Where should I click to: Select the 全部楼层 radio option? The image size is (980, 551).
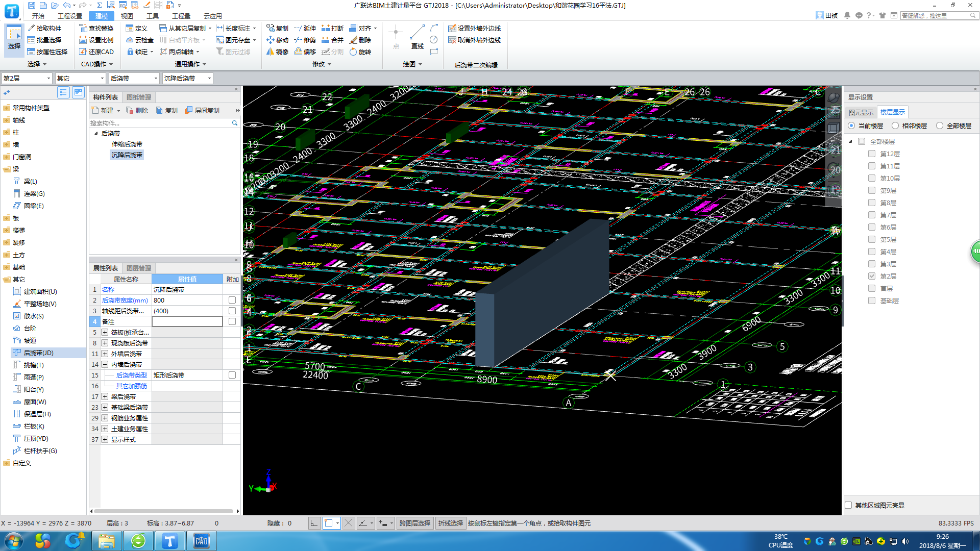tap(940, 126)
